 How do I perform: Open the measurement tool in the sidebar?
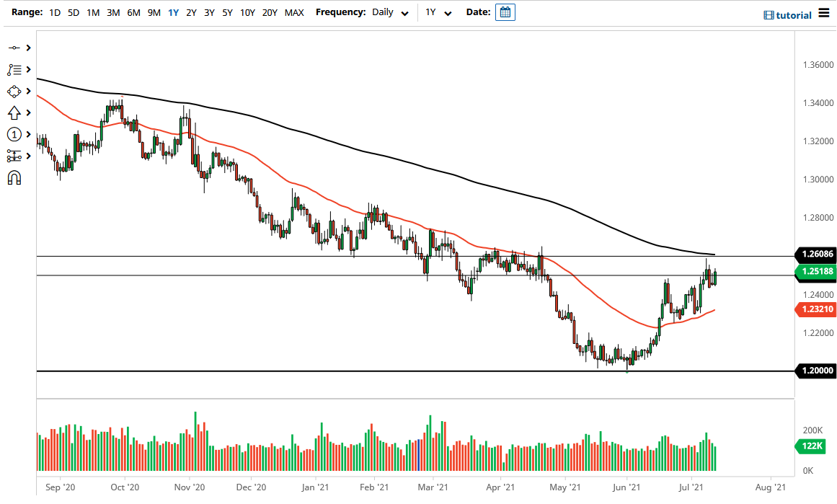(16, 156)
